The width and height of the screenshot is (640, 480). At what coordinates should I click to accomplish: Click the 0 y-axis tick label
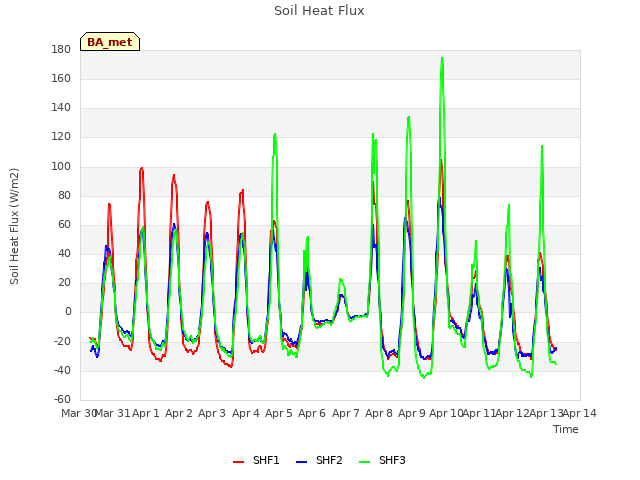[68, 312]
